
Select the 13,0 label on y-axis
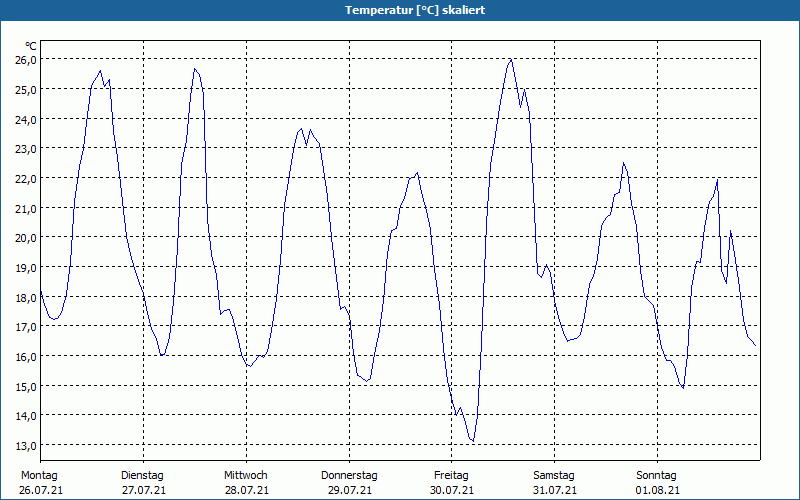pyautogui.click(x=26, y=445)
